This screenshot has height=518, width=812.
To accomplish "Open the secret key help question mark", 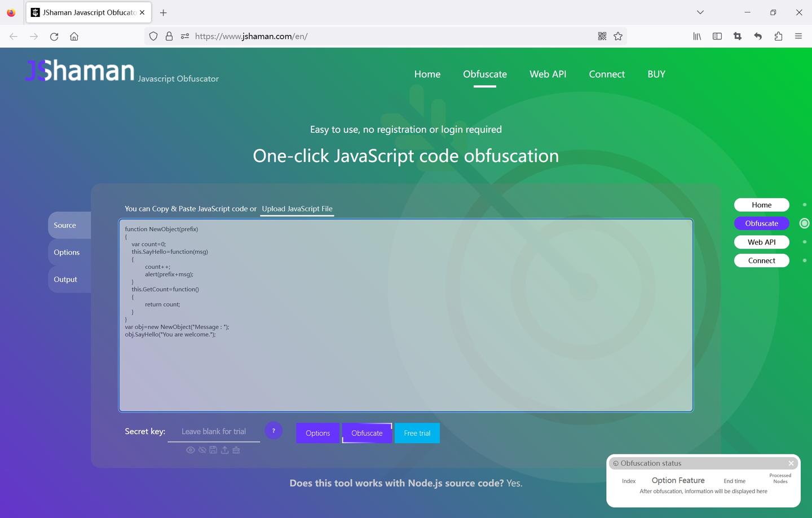I will click(x=273, y=431).
